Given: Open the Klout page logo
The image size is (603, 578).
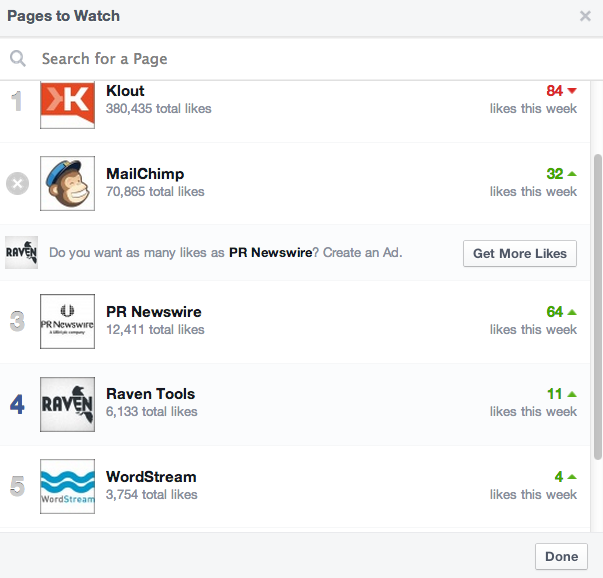Looking at the screenshot, I should point(67,105).
